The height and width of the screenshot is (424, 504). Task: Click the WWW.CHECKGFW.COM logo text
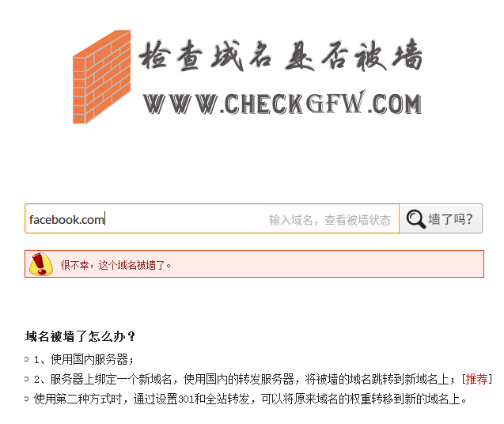[282, 103]
